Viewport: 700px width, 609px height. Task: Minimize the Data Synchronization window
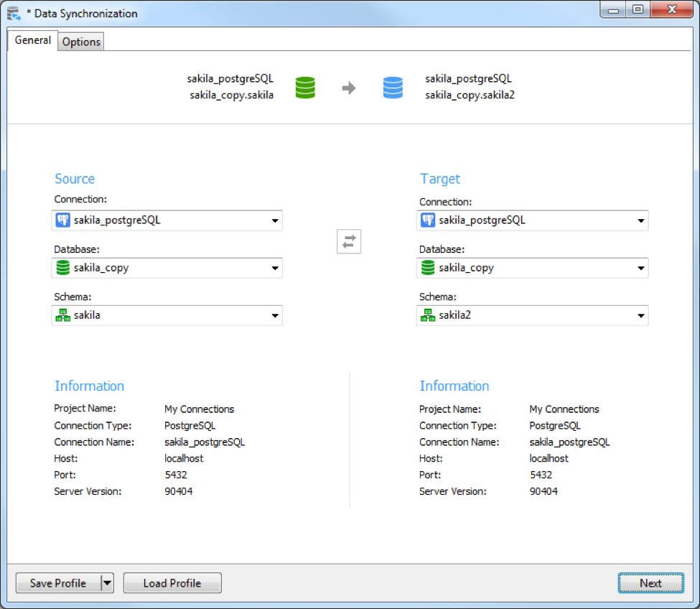click(613, 9)
